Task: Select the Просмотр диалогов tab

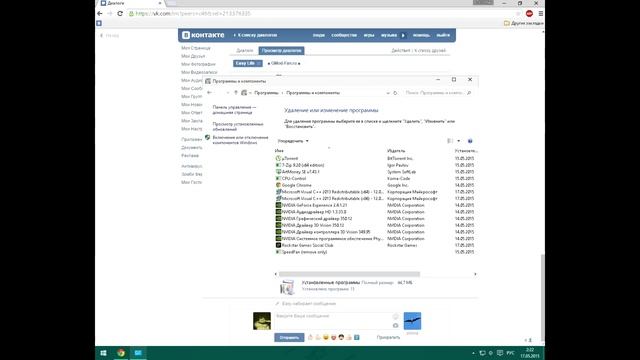Action: tap(281, 51)
